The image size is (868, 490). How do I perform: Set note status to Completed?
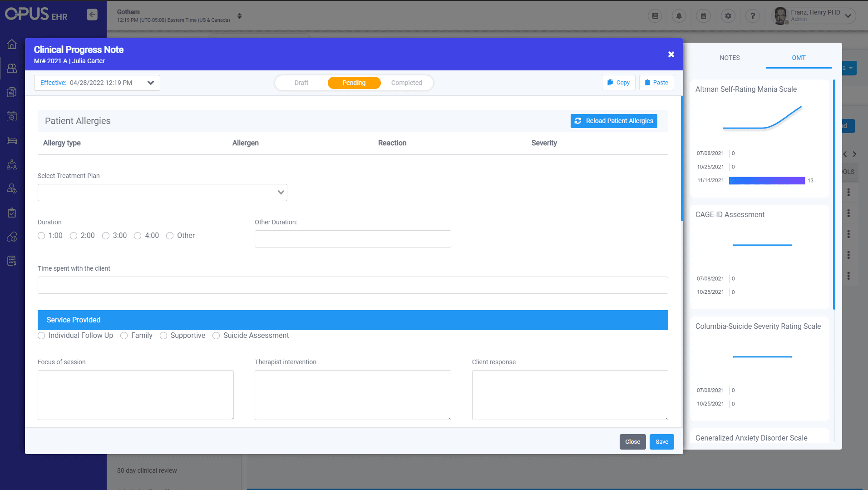tap(406, 83)
